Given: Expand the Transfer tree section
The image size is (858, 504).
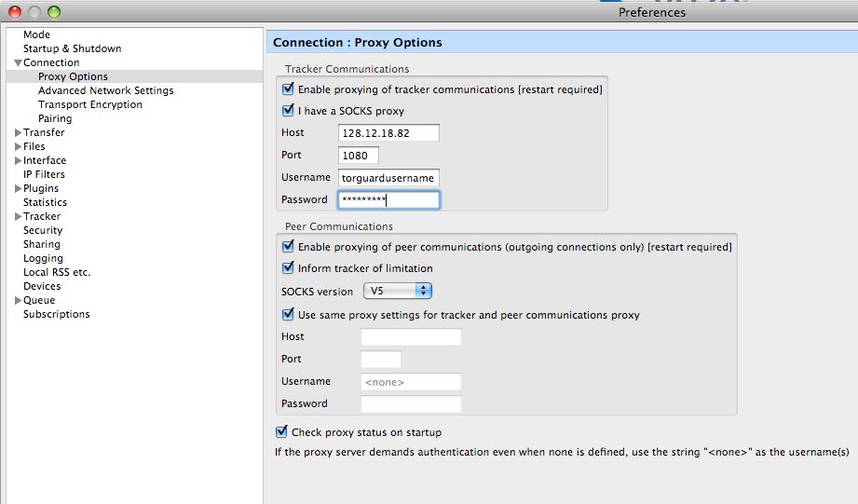Looking at the screenshot, I should pos(18,132).
